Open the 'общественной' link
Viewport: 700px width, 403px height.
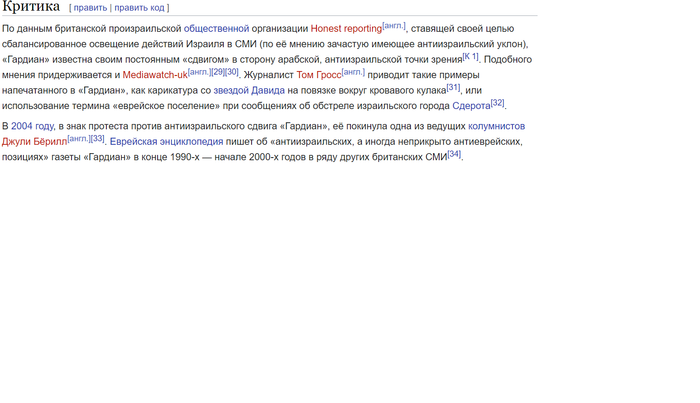(217, 29)
